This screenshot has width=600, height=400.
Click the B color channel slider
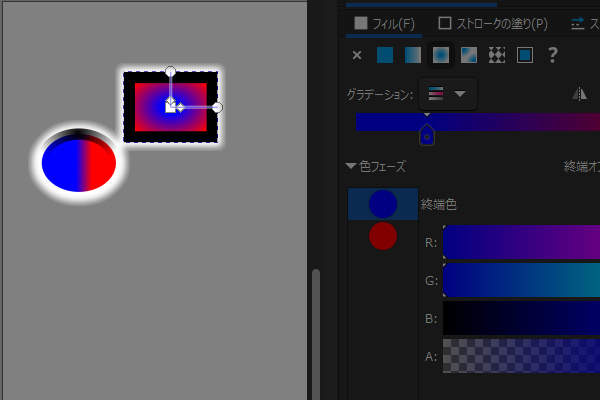(521, 318)
